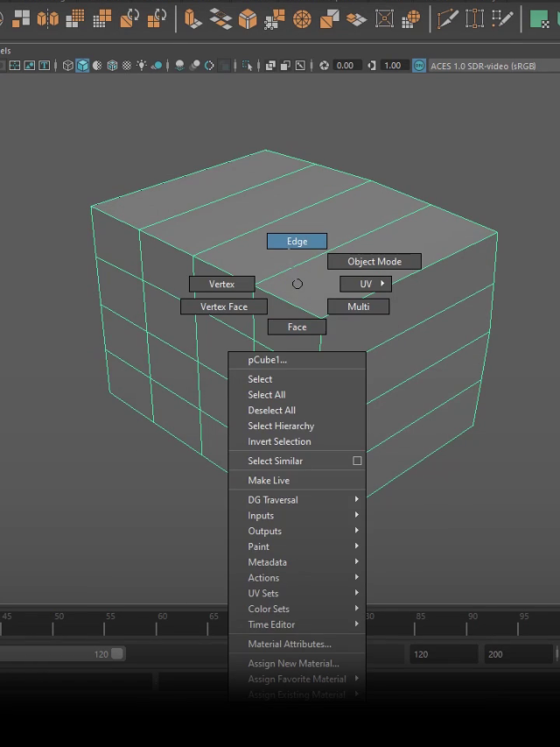Toggle the textured display checker icon
Image resolution: width=560 pixels, height=747 pixels.
coord(126,66)
